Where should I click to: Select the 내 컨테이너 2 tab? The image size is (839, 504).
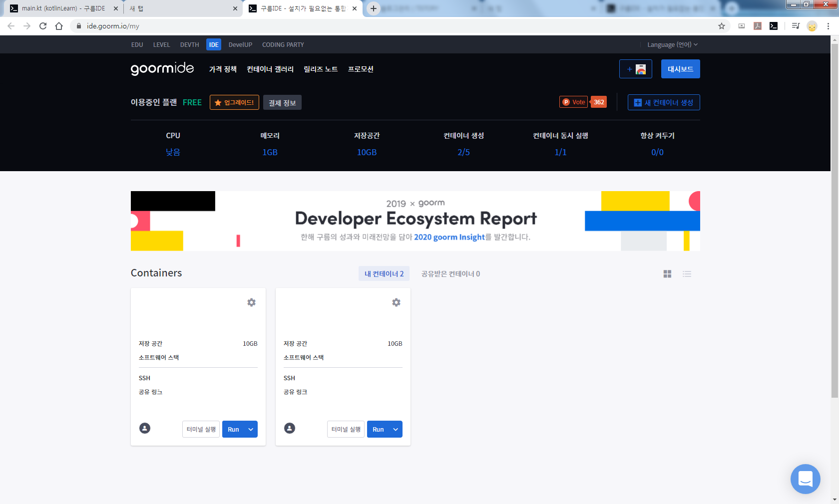[x=384, y=273]
